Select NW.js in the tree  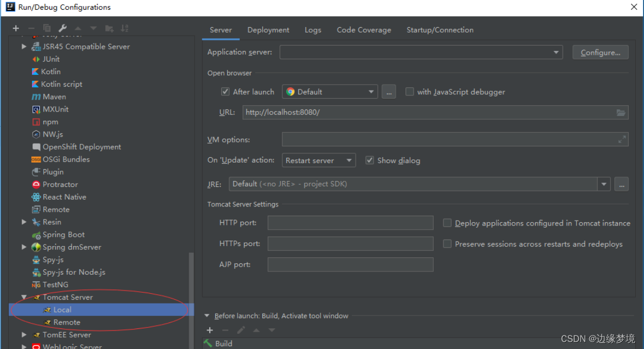click(x=53, y=134)
